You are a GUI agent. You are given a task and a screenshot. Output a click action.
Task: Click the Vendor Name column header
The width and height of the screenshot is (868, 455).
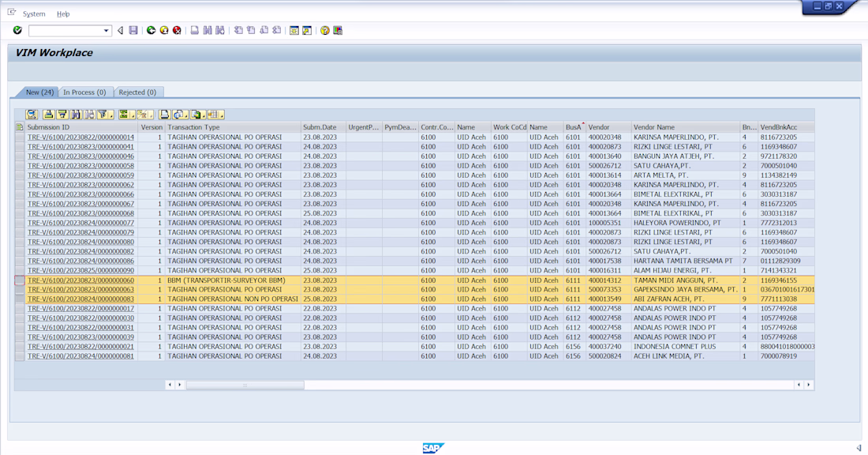coord(685,127)
